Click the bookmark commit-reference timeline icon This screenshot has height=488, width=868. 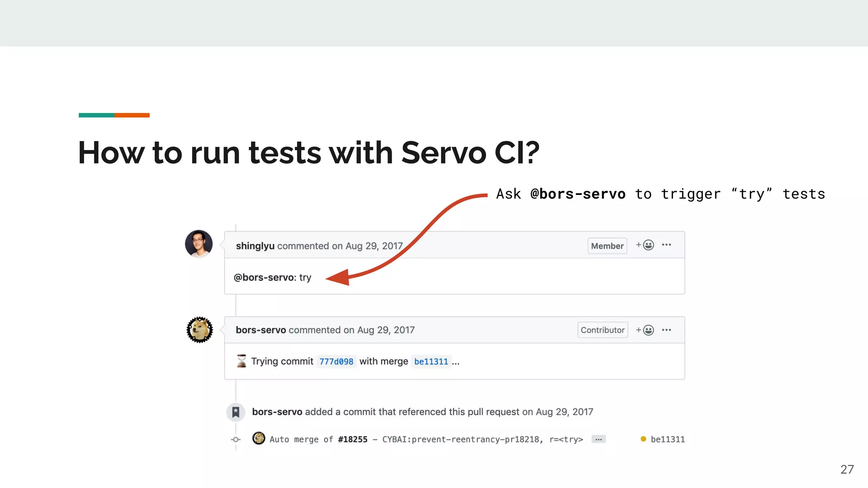(x=236, y=412)
